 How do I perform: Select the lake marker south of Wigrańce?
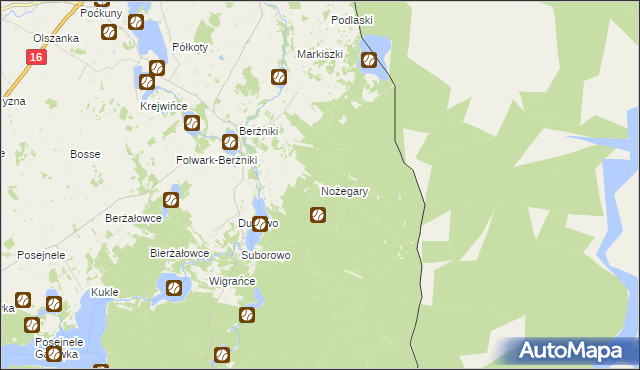[247, 315]
